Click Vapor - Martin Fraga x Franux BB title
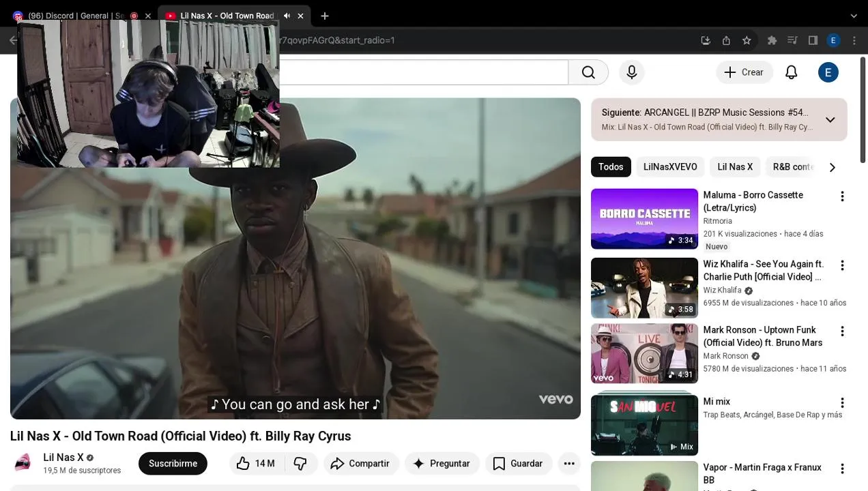Image resolution: width=868 pixels, height=491 pixels. (762, 474)
